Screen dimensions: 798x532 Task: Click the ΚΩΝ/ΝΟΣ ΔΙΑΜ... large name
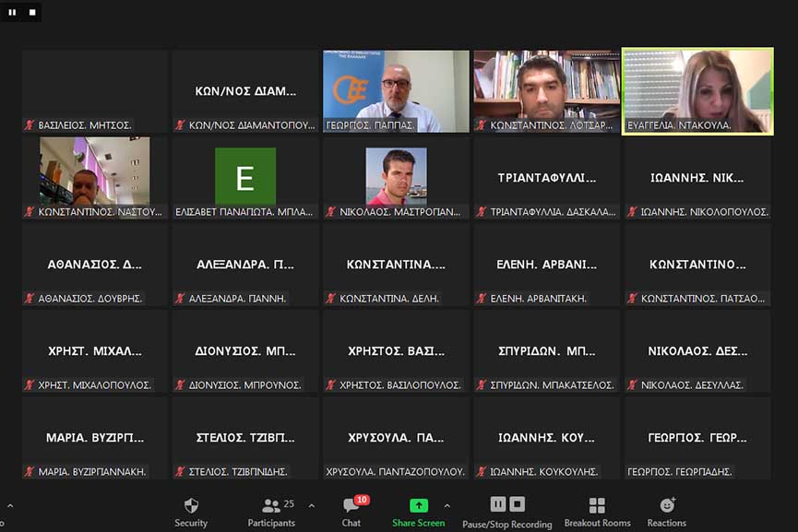245,91
